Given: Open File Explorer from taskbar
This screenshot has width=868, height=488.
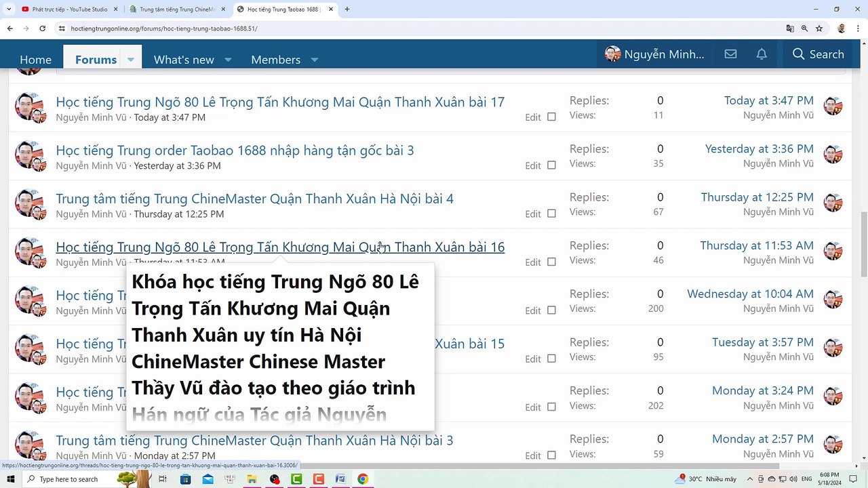Looking at the screenshot, I should pyautogui.click(x=252, y=479).
